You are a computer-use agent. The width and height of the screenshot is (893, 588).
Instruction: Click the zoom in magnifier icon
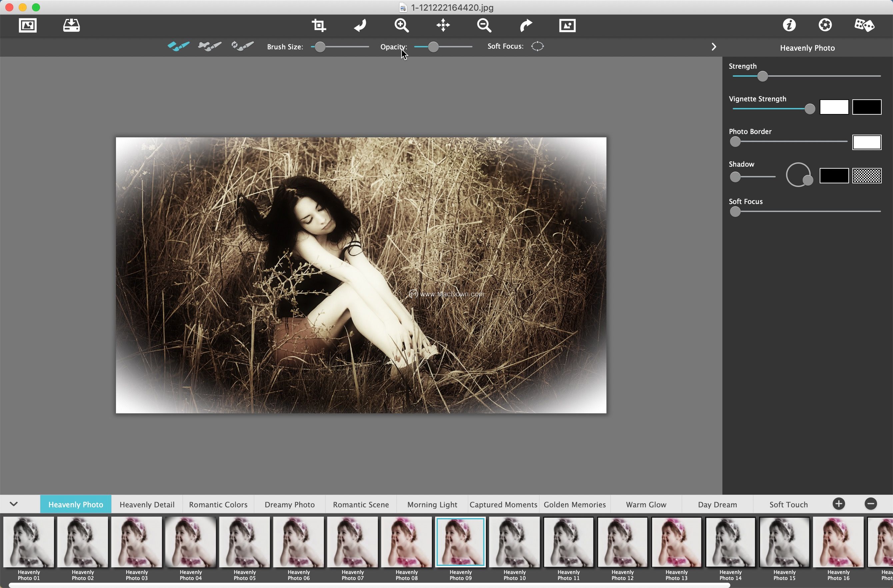[x=402, y=26]
